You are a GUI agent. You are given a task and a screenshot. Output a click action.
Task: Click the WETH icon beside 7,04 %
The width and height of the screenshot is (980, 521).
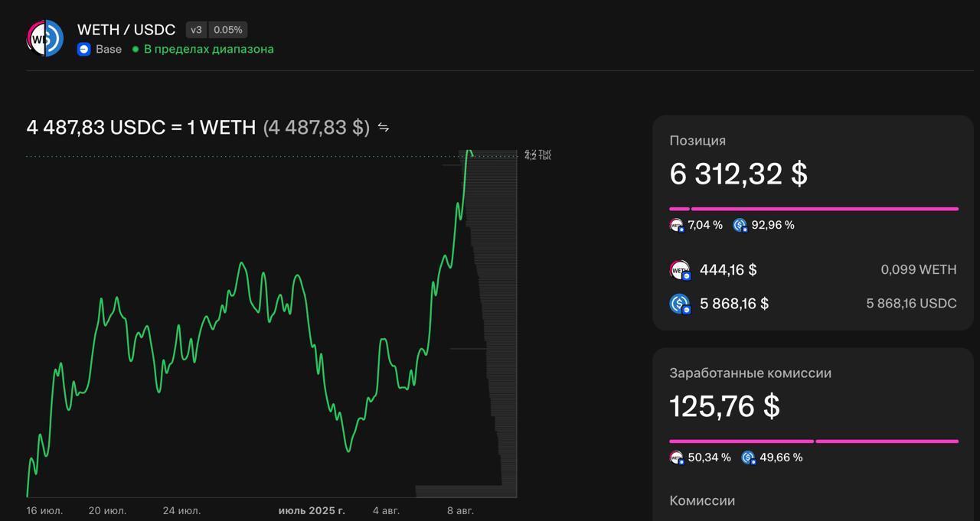[677, 225]
